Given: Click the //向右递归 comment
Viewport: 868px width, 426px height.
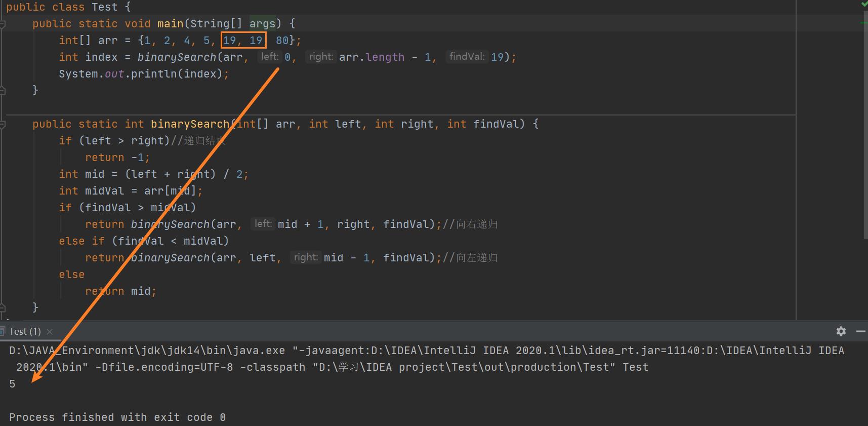Looking at the screenshot, I should click(x=470, y=224).
